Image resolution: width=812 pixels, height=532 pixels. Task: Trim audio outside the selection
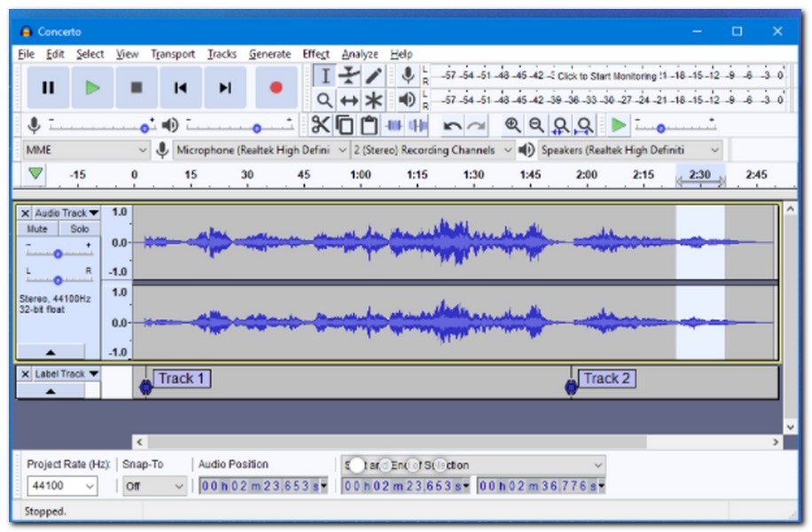tap(392, 124)
